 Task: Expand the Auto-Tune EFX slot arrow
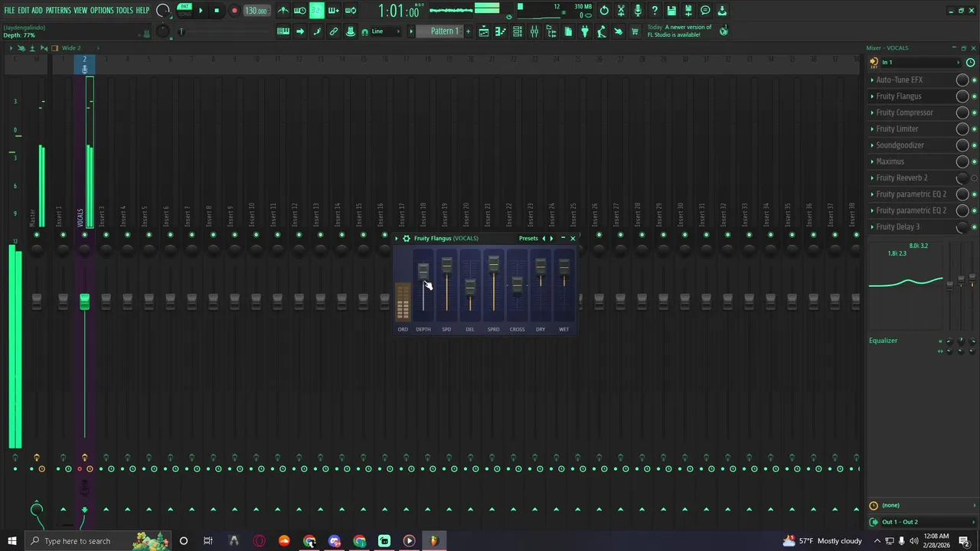point(872,80)
